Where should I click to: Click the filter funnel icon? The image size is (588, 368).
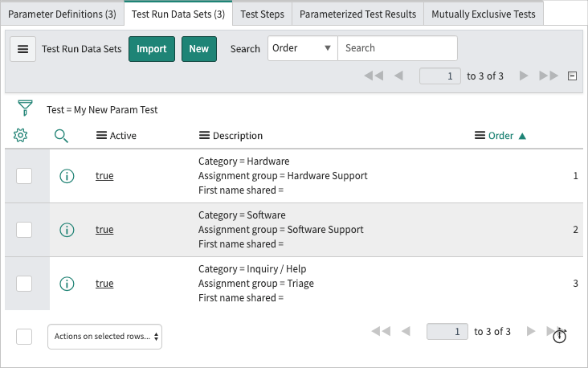pyautogui.click(x=25, y=108)
